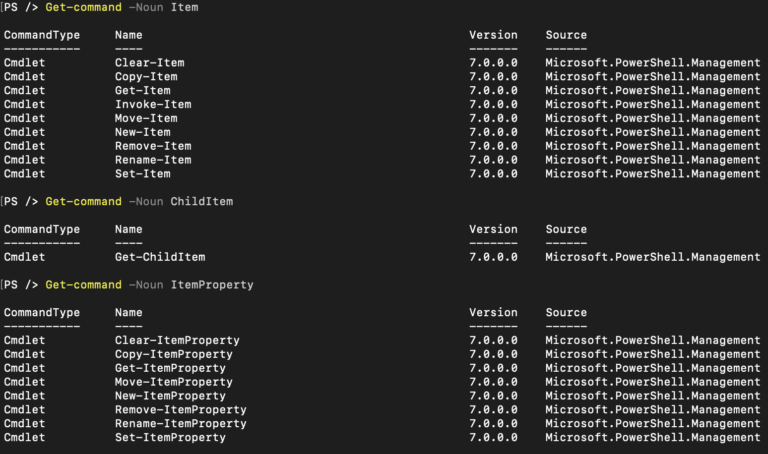
Task: Click the Get-ItemProperty cmdlet name
Action: click(x=170, y=368)
